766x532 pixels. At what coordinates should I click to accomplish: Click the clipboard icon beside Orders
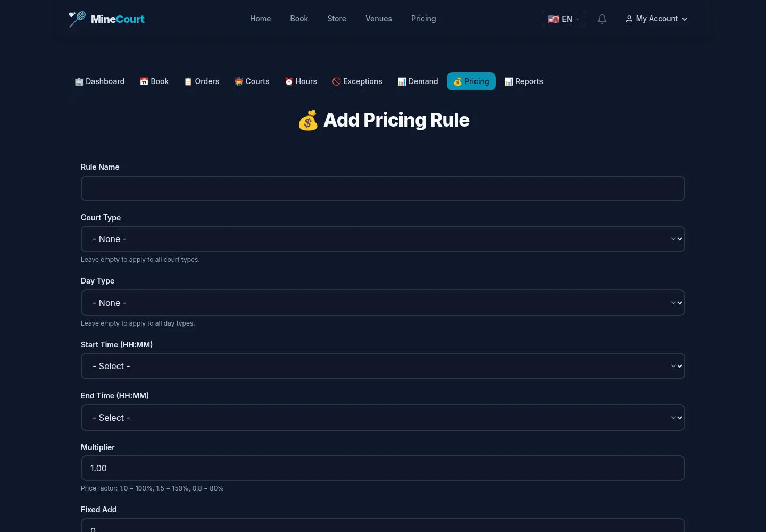coord(188,81)
